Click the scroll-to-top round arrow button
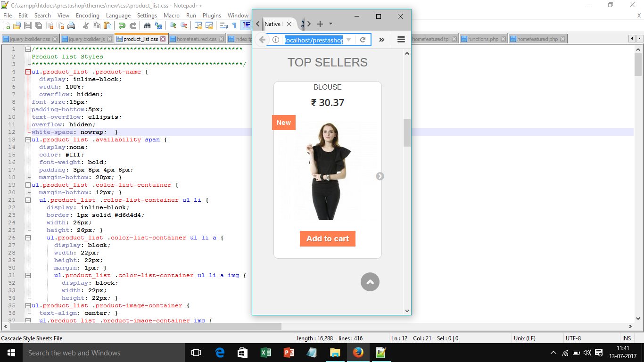Image resolution: width=644 pixels, height=362 pixels. pos(370,282)
